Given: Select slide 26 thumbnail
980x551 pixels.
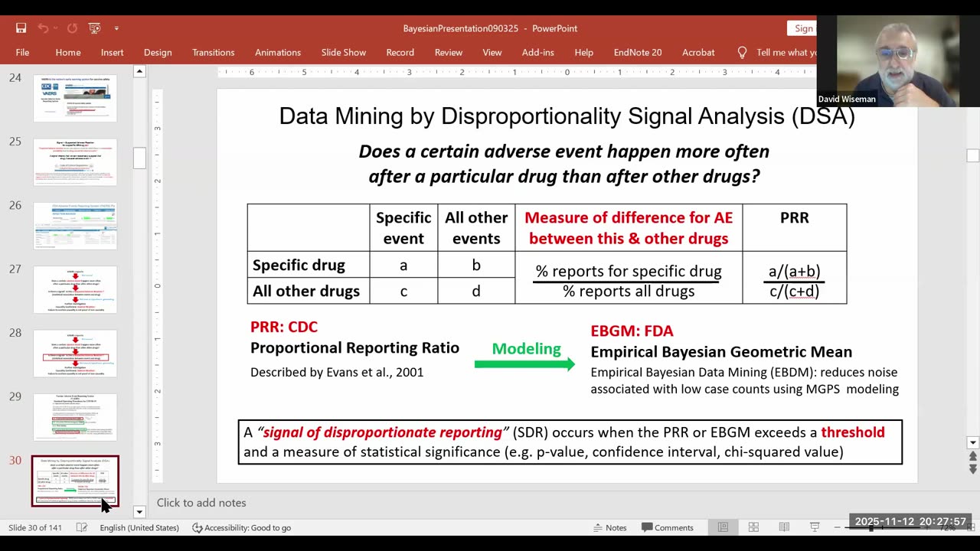Looking at the screenshot, I should (x=75, y=226).
